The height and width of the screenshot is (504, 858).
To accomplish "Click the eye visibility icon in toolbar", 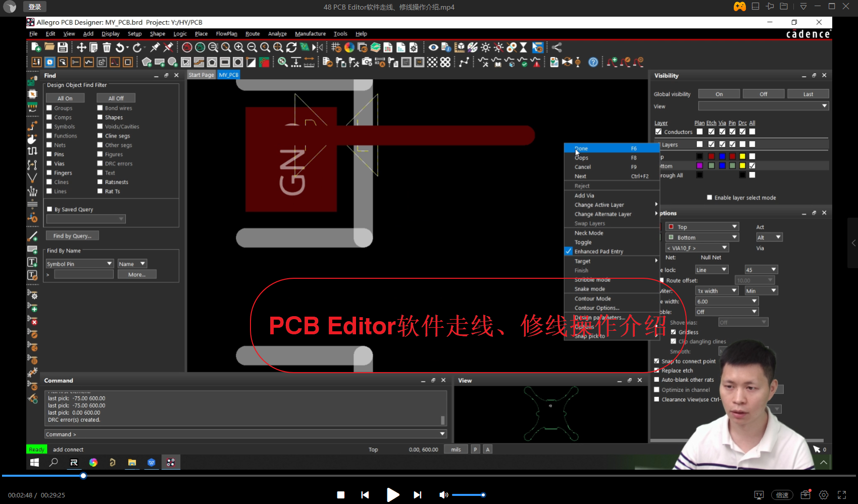I will tap(433, 47).
